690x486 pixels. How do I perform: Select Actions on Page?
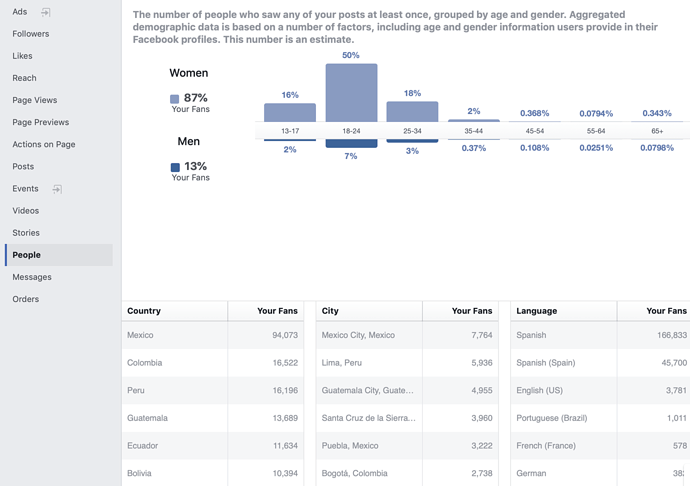pos(44,144)
